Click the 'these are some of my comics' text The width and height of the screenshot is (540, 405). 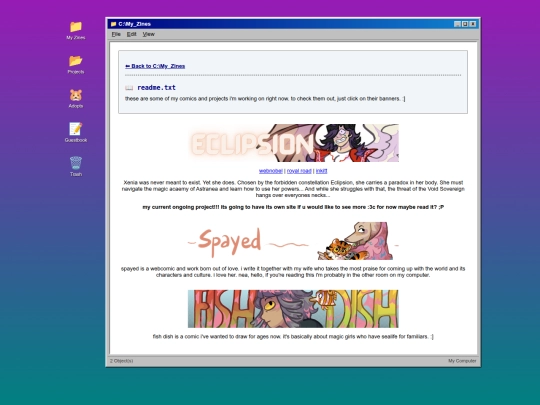265,98
